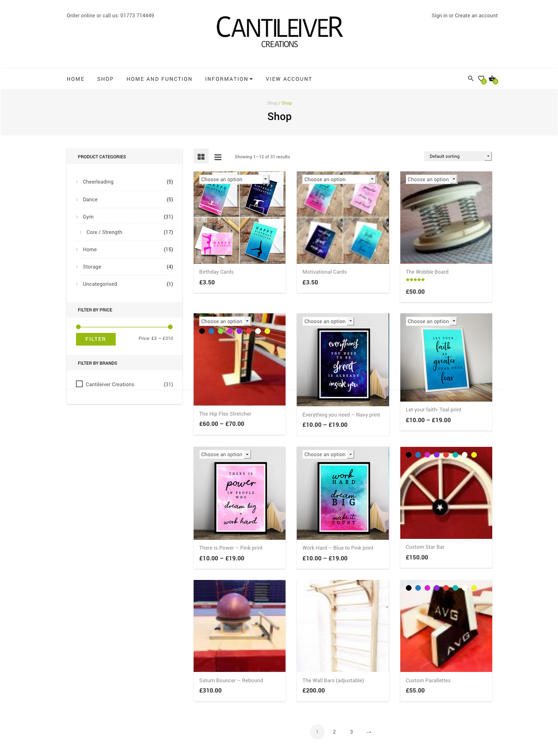558x756 pixels.
Task: Open the shopping basket icon
Action: tap(492, 79)
